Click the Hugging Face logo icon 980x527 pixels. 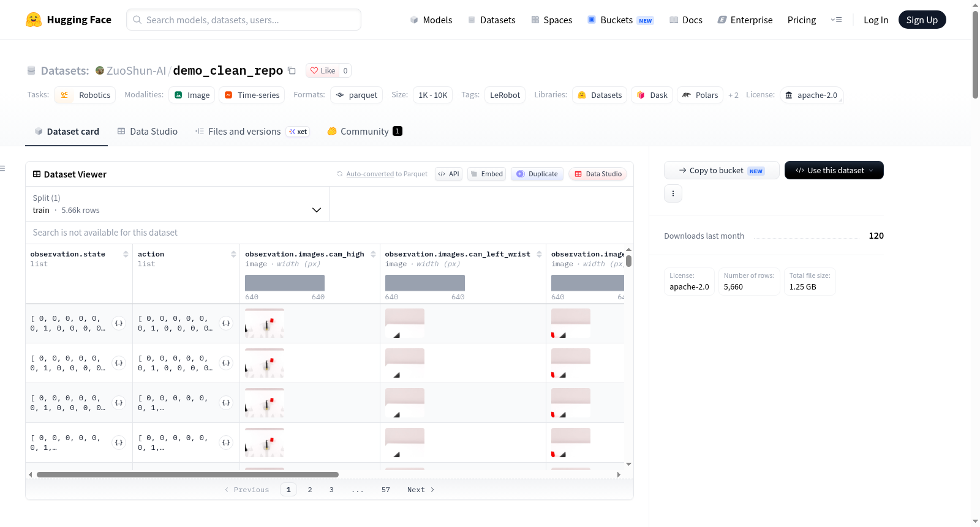pyautogui.click(x=34, y=20)
